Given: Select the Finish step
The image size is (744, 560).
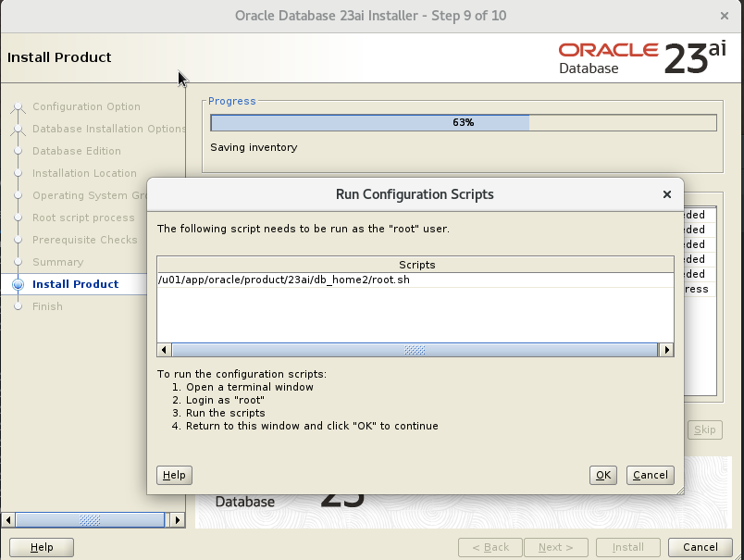Looking at the screenshot, I should (47, 306).
